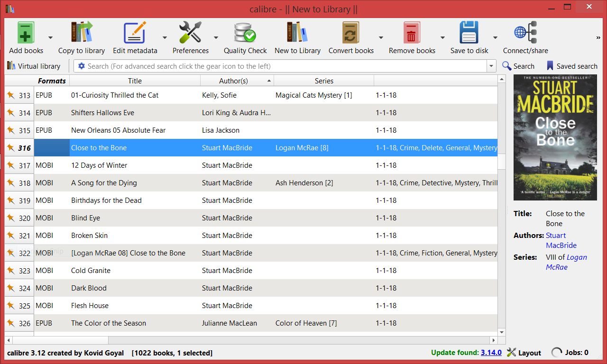Viewport: 607px width, 364px height.
Task: Click the pin marker on row 322
Action: (x=10, y=253)
